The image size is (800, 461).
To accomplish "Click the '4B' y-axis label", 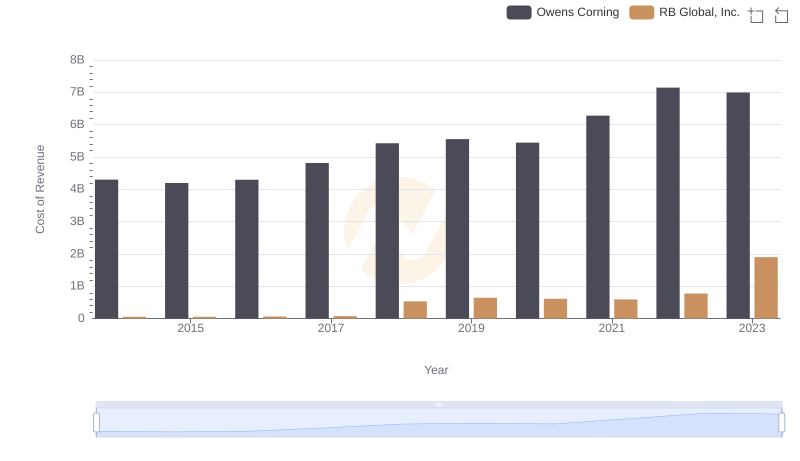I will 77,189.
